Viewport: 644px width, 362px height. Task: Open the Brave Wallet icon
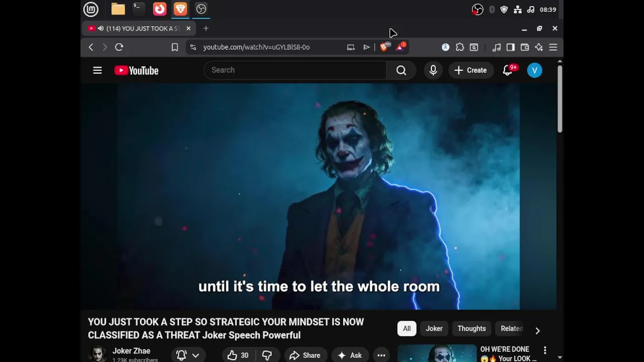point(525,47)
